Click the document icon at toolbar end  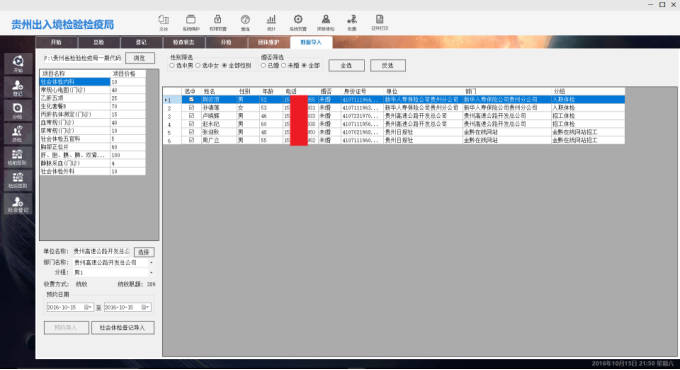pos(379,22)
